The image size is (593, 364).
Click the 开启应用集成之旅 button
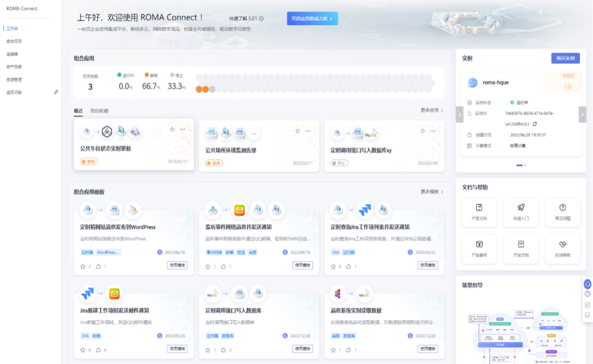[x=312, y=19]
